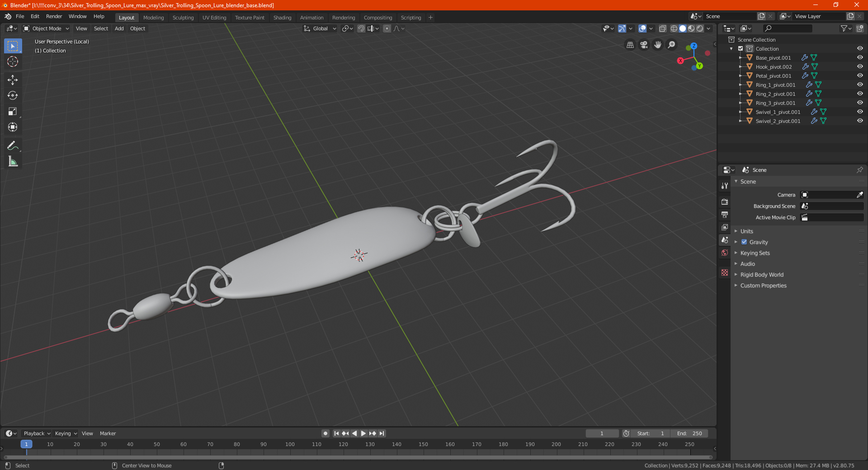
Task: Open View Layer properties tab
Action: coord(725,227)
